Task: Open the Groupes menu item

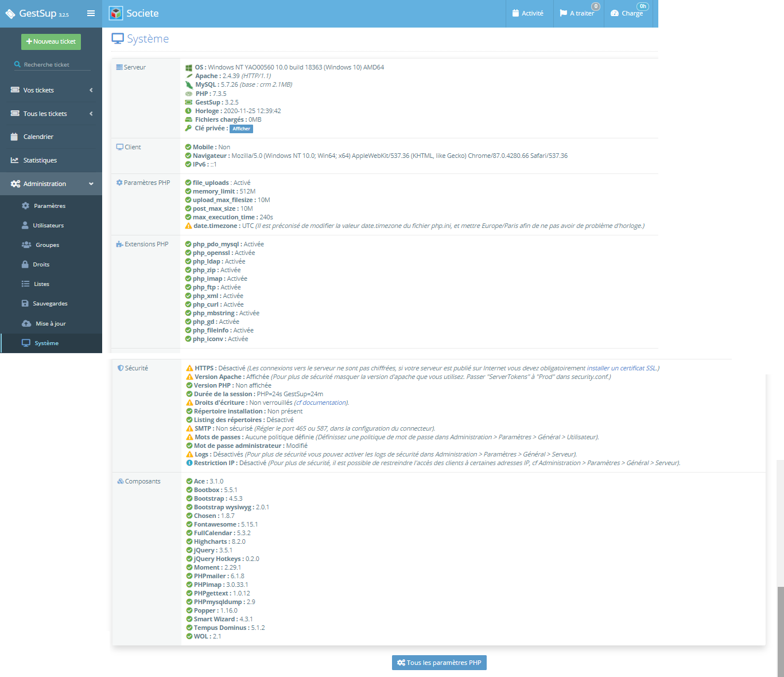Action: (47, 245)
